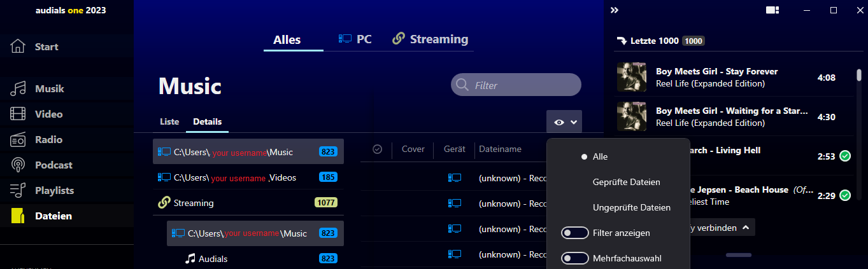Click the PC device icon in first file row

454,178
